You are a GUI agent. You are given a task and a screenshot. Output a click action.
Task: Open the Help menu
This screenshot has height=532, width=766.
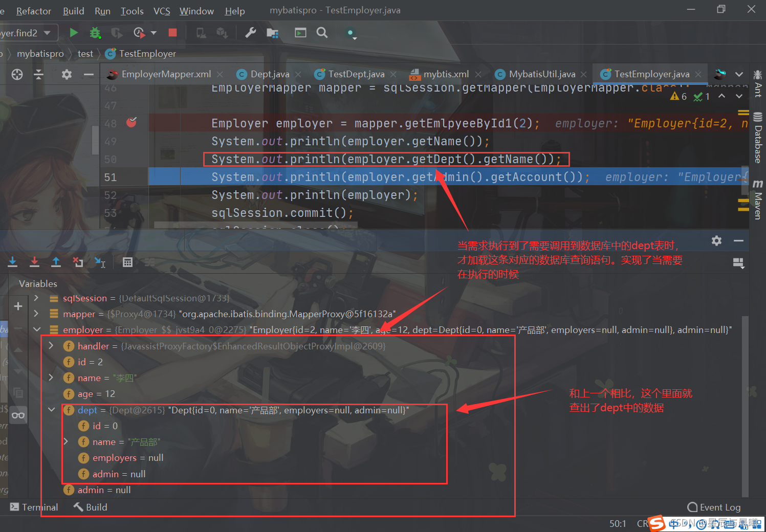[x=235, y=11]
